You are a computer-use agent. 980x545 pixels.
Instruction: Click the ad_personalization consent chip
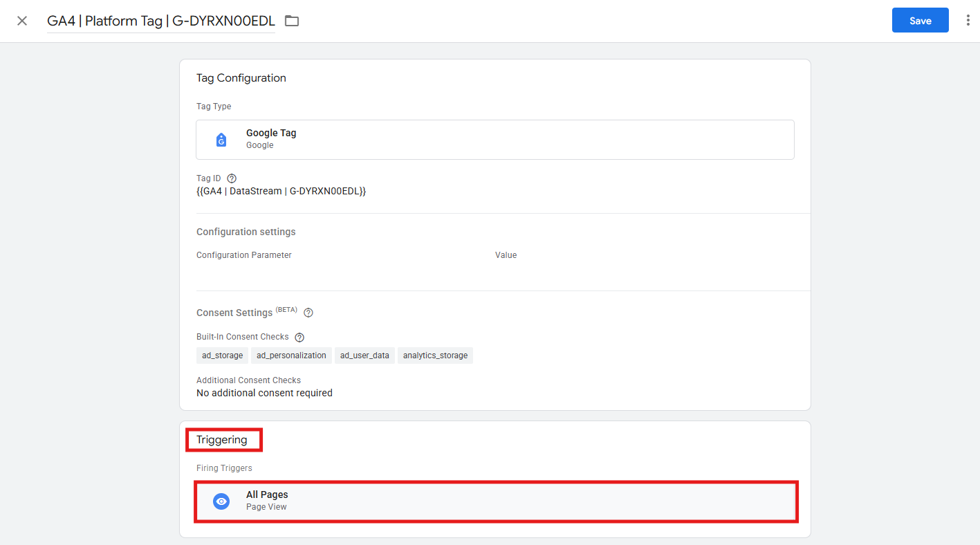pyautogui.click(x=291, y=355)
